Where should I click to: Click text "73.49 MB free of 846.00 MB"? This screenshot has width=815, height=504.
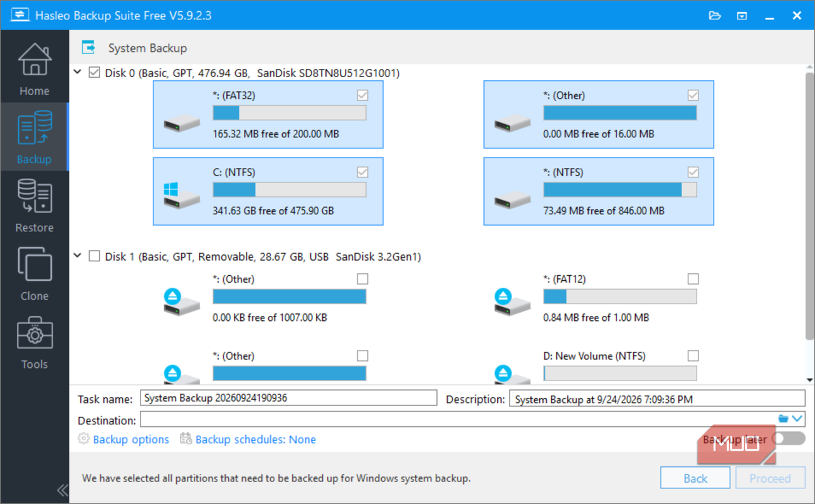coord(604,211)
